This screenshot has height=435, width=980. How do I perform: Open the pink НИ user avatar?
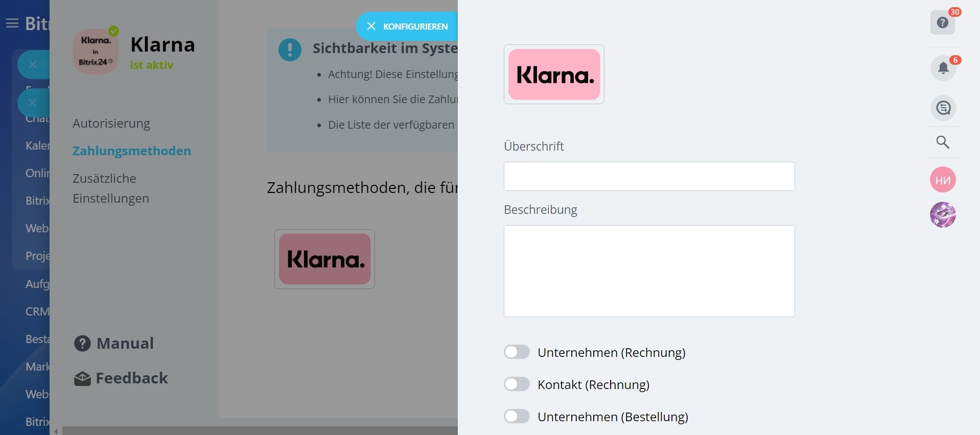click(x=943, y=180)
